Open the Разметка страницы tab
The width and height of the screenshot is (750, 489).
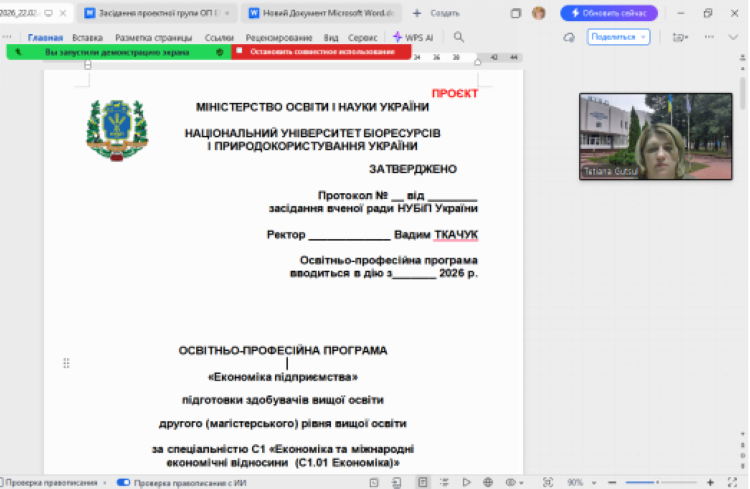[x=154, y=37]
